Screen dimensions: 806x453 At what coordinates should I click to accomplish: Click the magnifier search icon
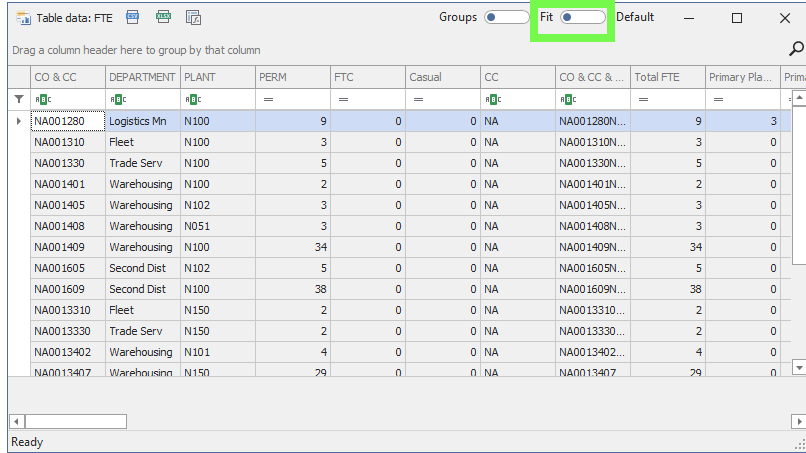[x=796, y=49]
